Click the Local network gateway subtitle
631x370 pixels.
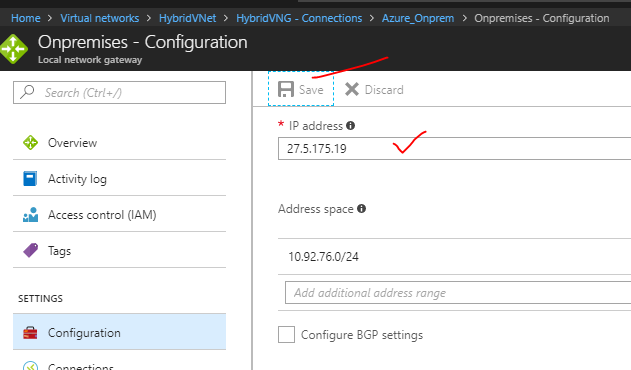coord(90,60)
